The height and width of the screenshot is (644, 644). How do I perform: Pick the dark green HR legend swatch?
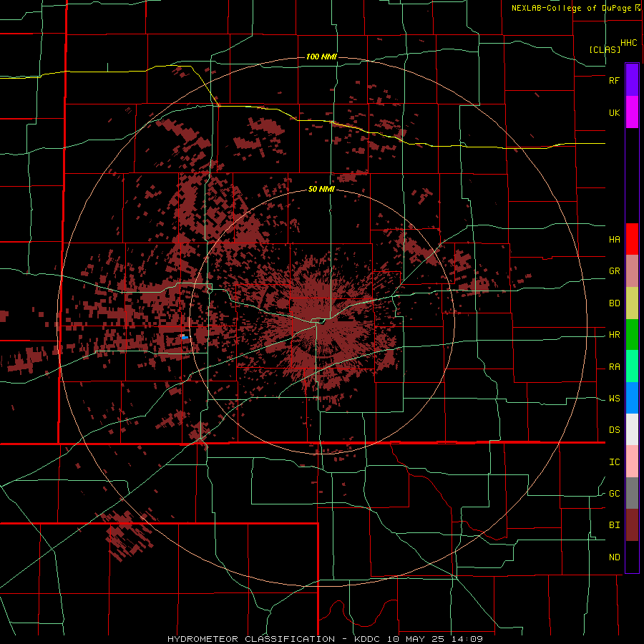pyautogui.click(x=632, y=335)
